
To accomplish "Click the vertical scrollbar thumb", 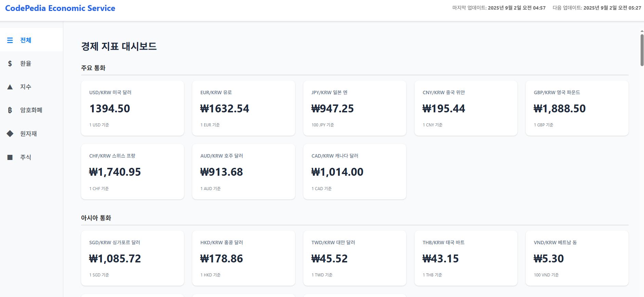I will [x=642, y=50].
